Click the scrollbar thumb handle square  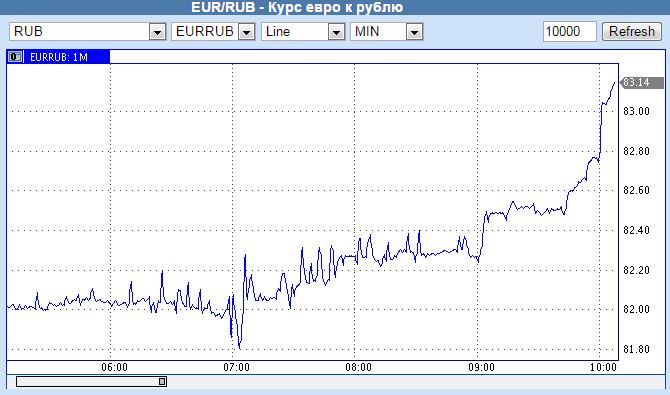point(162,381)
